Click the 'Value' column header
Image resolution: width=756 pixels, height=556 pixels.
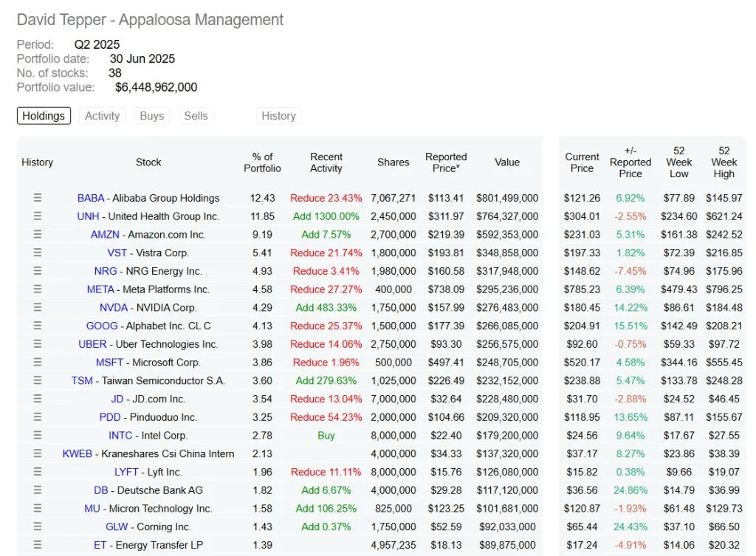(507, 162)
